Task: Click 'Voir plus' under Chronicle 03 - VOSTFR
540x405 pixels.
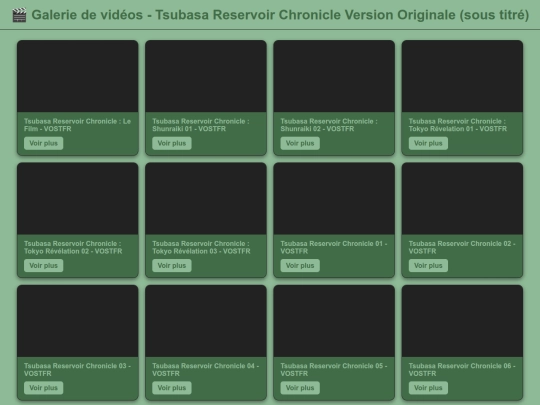Action: click(43, 388)
